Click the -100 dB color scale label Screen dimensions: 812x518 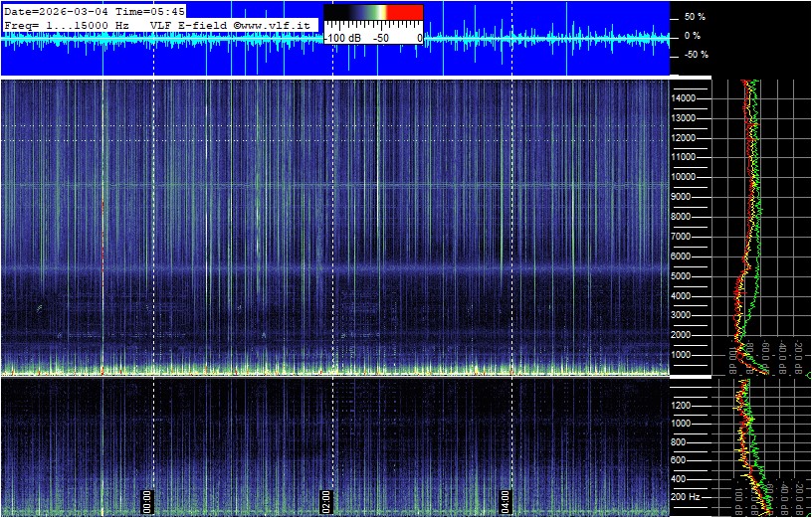(x=342, y=37)
